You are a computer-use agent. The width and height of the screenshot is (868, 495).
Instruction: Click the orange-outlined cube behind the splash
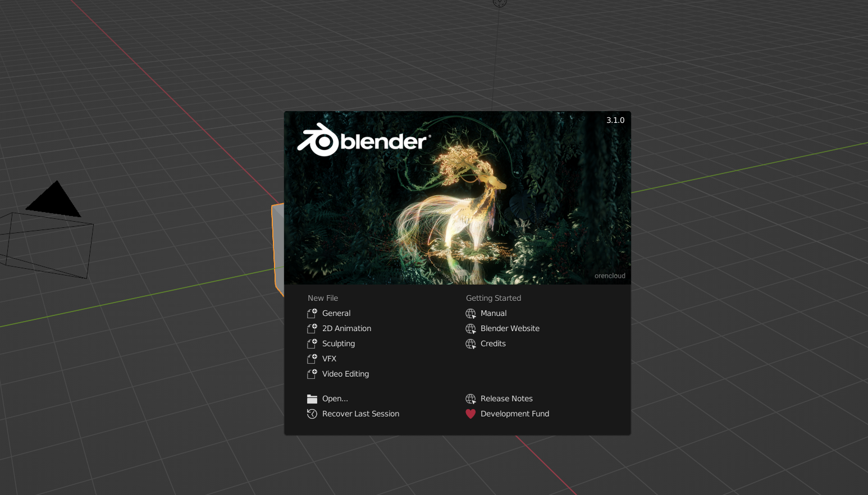(x=277, y=249)
